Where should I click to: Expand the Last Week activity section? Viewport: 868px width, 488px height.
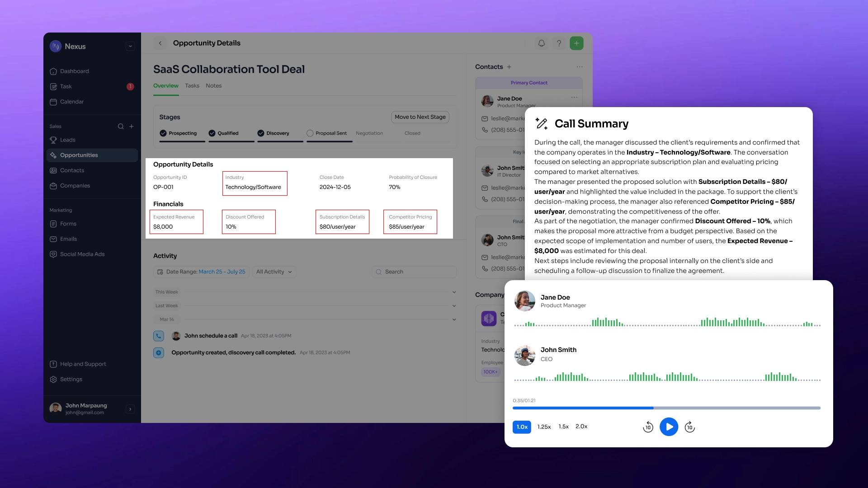coord(454,305)
